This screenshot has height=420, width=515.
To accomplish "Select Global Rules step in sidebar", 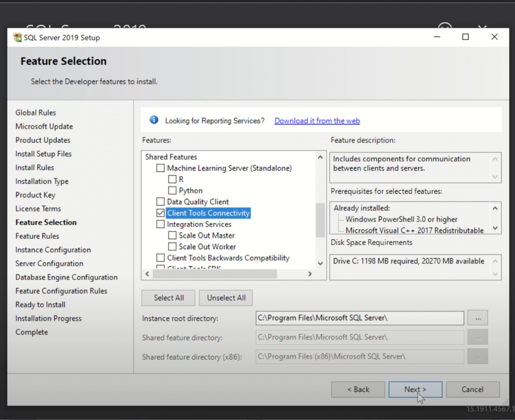I will point(36,113).
